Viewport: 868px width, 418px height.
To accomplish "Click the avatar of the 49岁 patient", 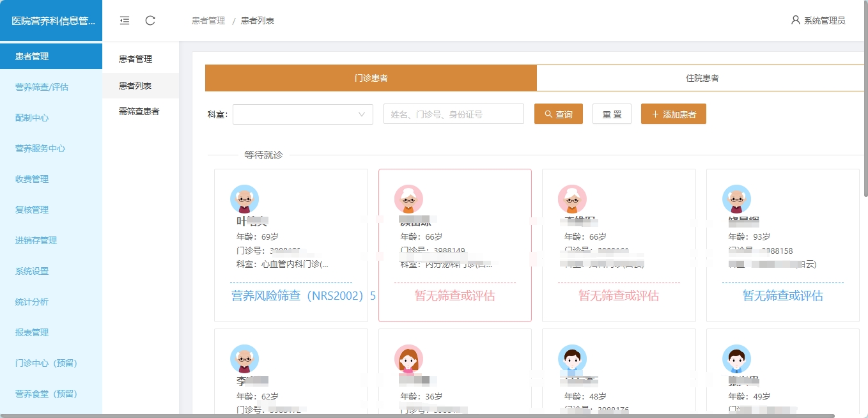I will [736, 359].
